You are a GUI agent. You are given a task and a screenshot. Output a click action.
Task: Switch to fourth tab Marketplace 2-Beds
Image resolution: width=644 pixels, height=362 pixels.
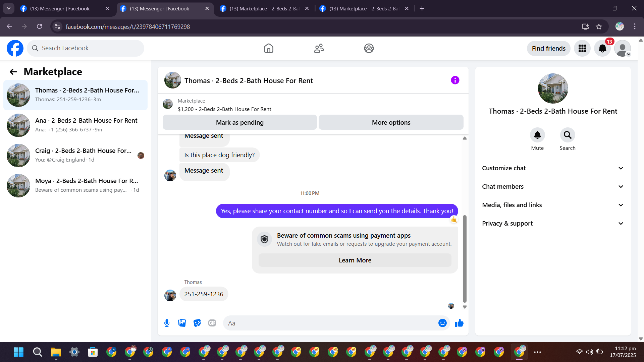365,9
